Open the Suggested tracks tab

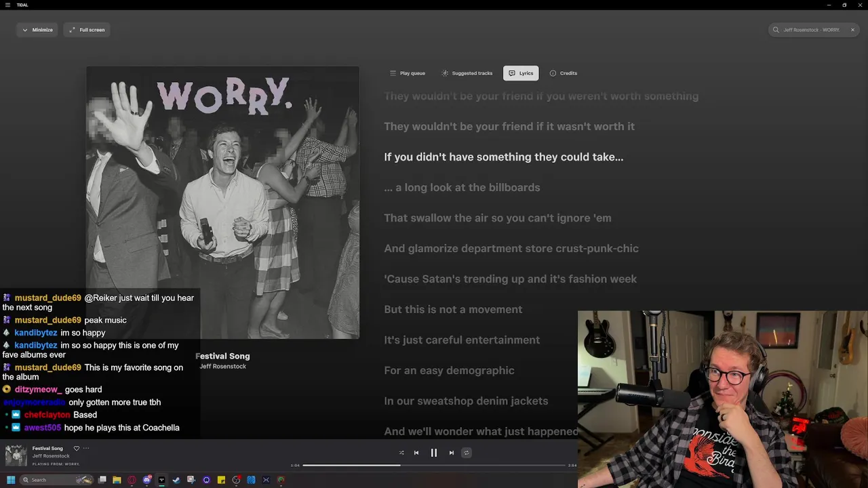coord(467,73)
